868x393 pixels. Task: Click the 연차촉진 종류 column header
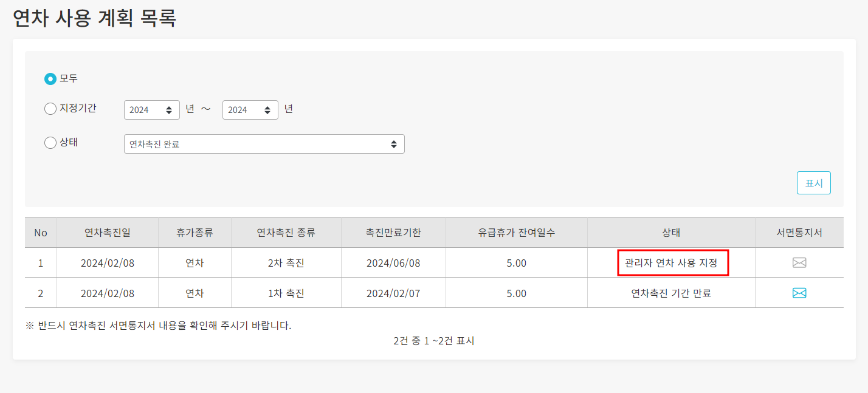pos(286,233)
